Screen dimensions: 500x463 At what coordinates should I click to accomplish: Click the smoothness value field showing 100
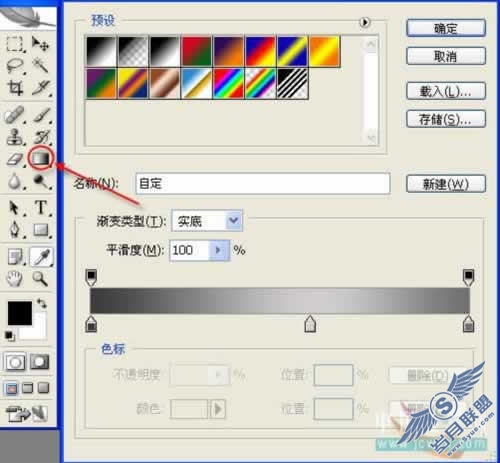click(189, 250)
